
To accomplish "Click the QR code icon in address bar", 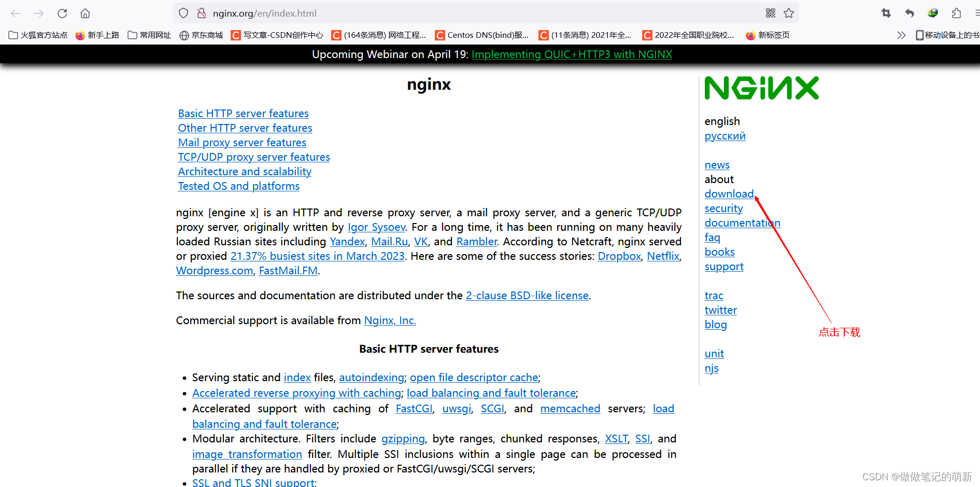I will (x=771, y=13).
